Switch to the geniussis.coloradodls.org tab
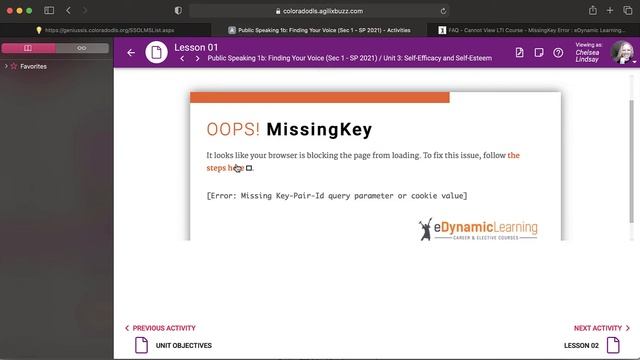Screen dimensions: 640x360 105,30
